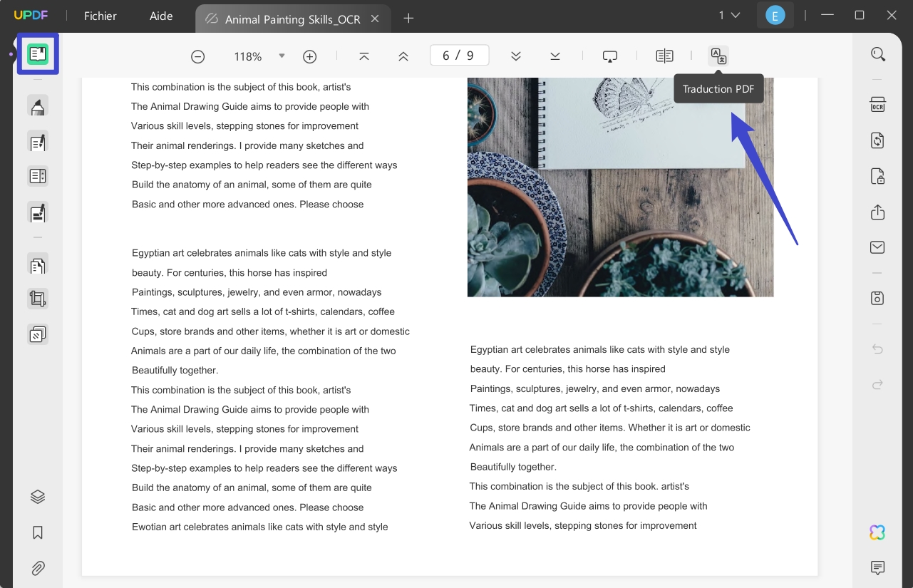This screenshot has width=913, height=588.
Task: Open the Attachments panel
Action: click(37, 568)
